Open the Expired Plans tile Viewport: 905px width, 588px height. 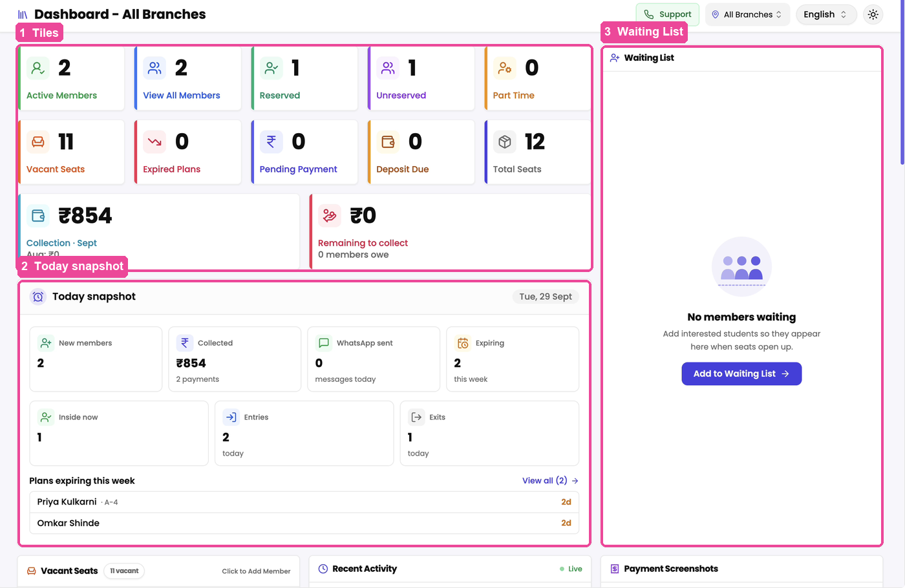coord(187,152)
